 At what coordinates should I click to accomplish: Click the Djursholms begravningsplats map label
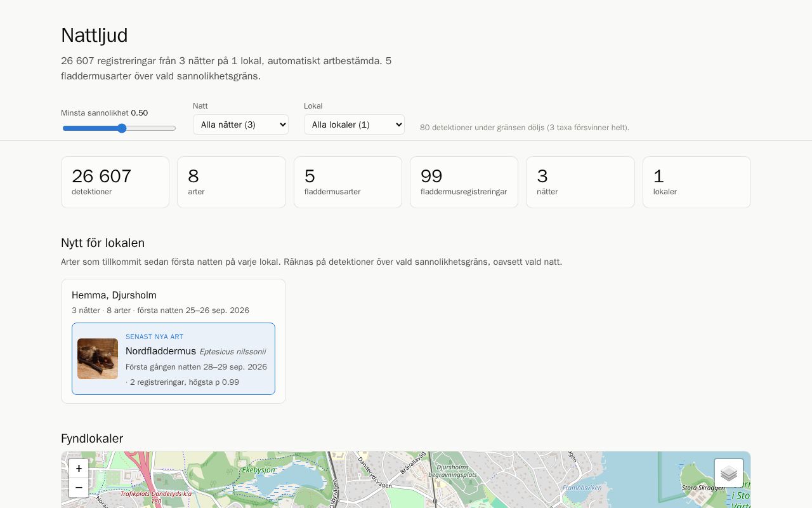[x=453, y=471]
